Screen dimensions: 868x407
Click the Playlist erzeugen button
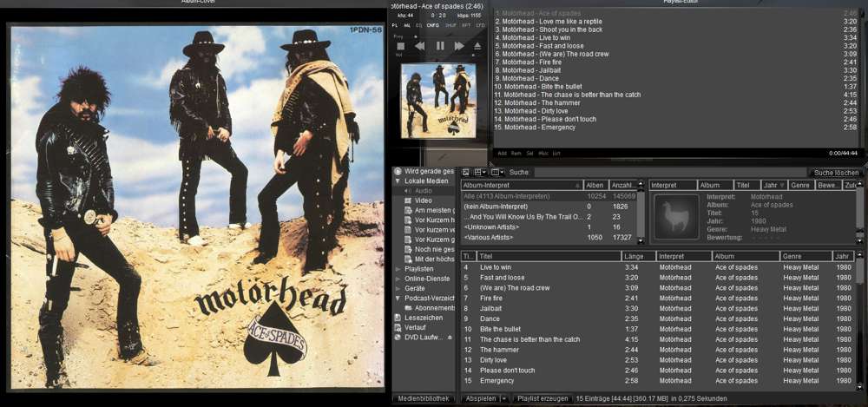tap(542, 398)
